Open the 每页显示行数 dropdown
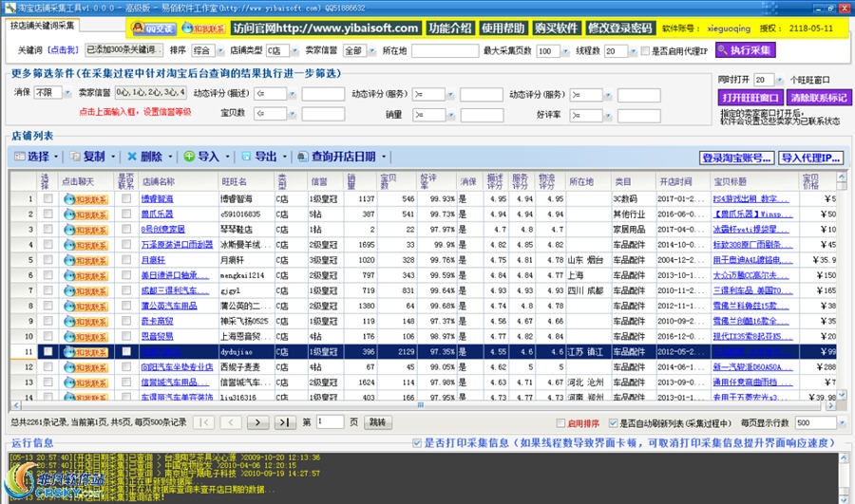 point(843,422)
